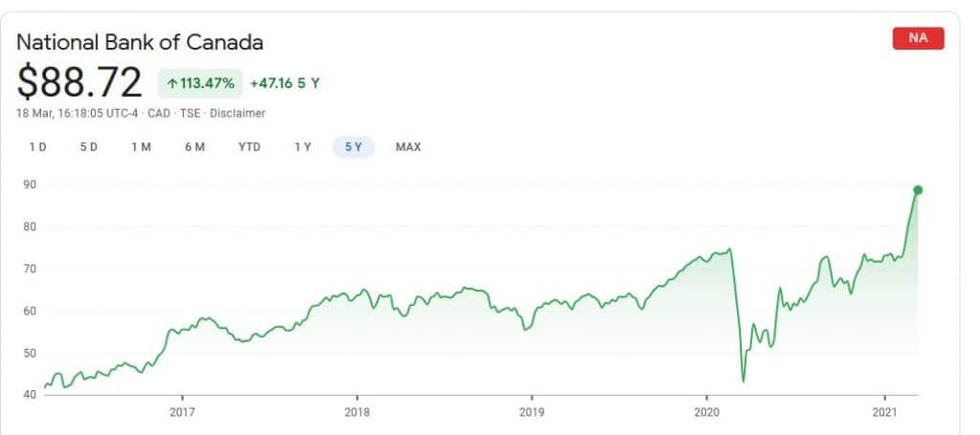
Task: Open the Disclaimer link
Action: coord(240,113)
